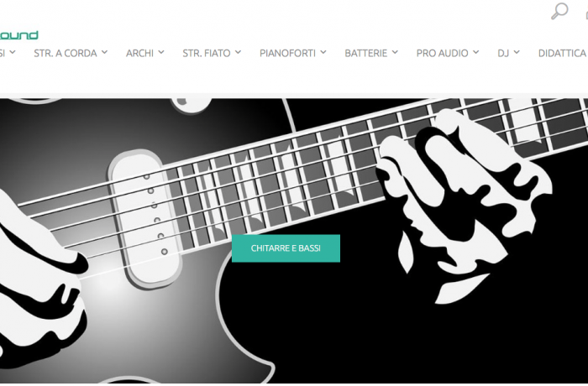Expand the DJ dropdown chevron
The width and height of the screenshot is (588, 386).
517,52
